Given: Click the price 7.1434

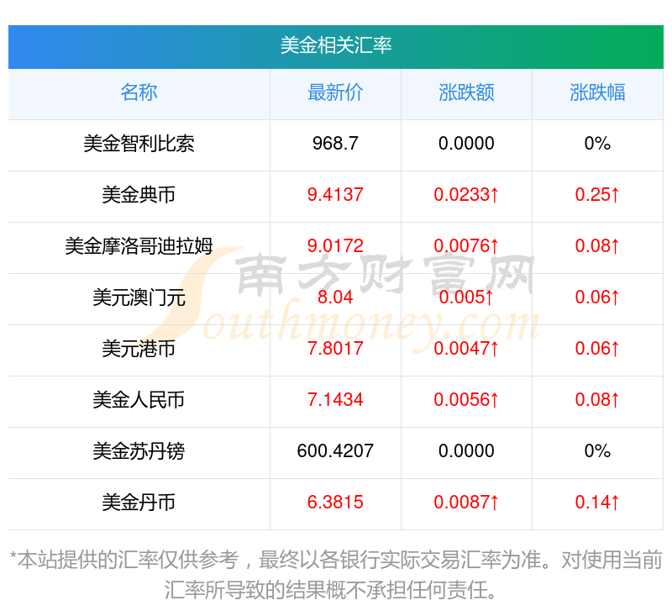Looking at the screenshot, I should pyautogui.click(x=335, y=400).
